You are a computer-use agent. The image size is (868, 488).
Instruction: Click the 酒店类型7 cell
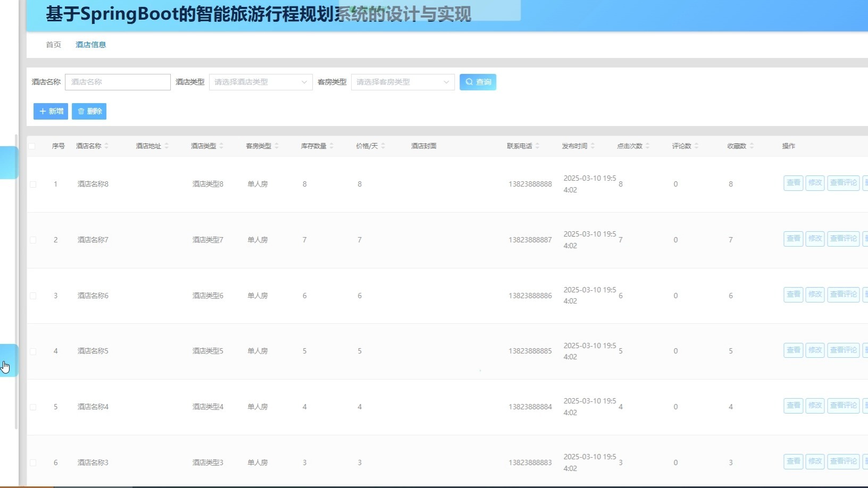pos(207,240)
